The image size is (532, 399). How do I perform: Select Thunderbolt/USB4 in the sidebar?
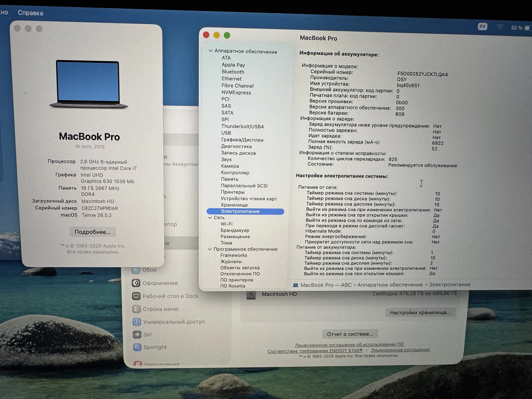[x=242, y=126]
